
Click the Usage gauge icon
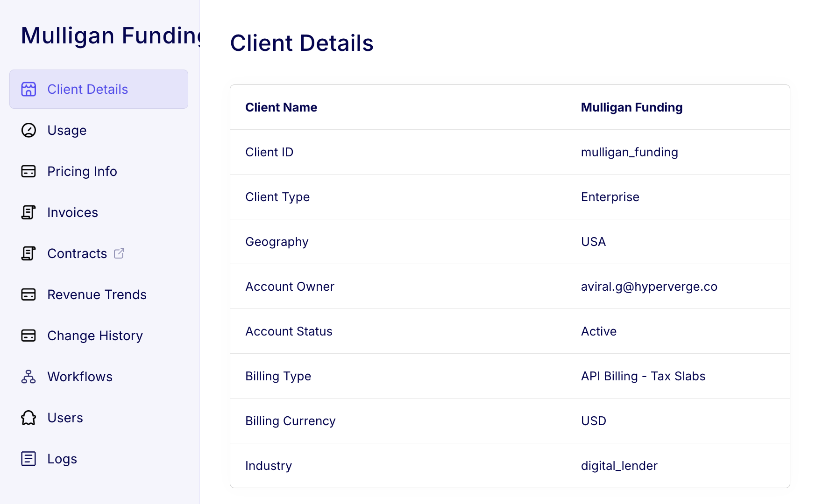28,130
